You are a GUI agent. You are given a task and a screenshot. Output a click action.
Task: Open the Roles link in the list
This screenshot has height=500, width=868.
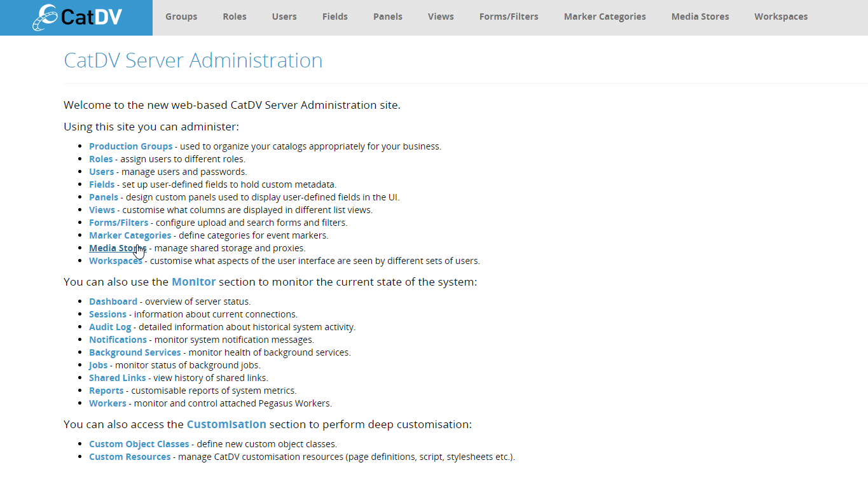tap(100, 159)
